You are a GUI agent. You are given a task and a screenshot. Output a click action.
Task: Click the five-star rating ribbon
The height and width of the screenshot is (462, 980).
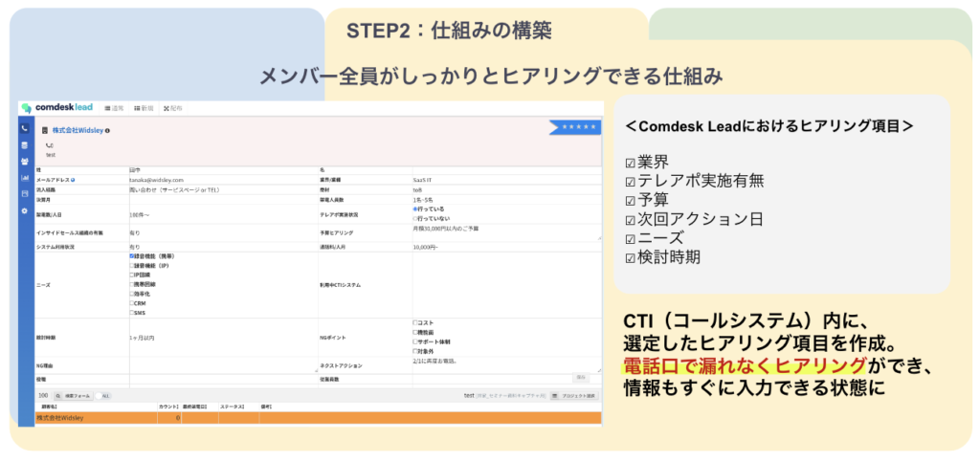[x=575, y=126]
